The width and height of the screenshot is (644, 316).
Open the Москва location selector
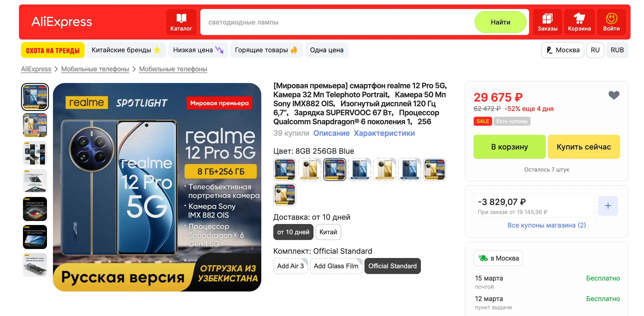pyautogui.click(x=563, y=50)
